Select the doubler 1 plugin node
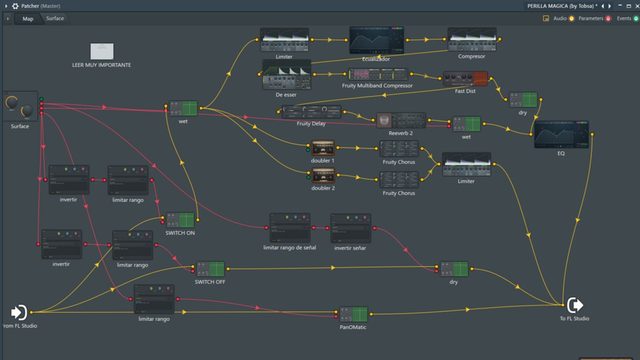Screen dimensions: 640x360 coord(323,149)
